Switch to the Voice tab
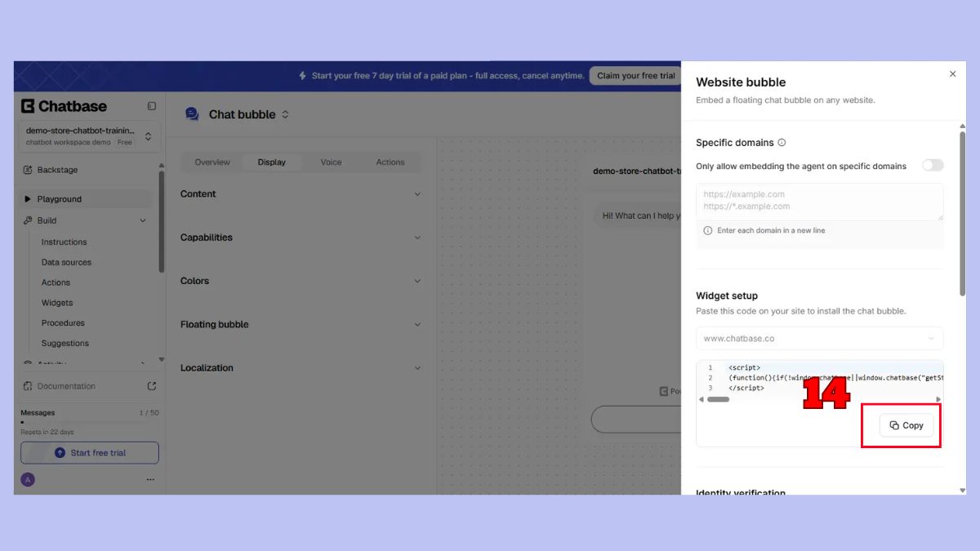This screenshot has width=980, height=551. [331, 162]
